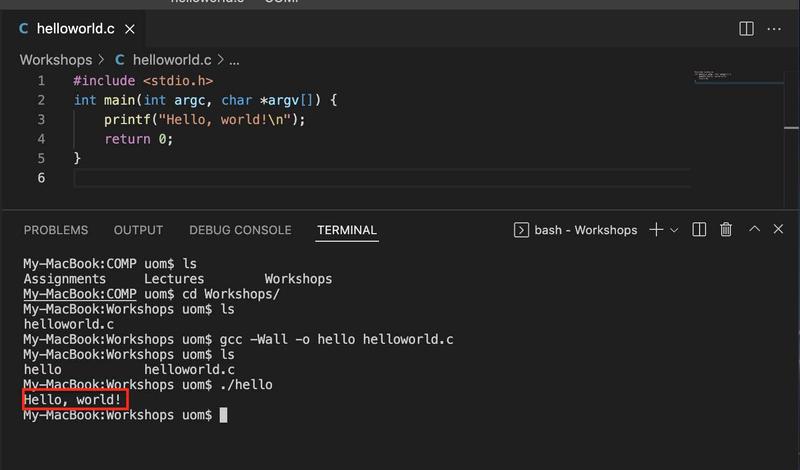Split the terminal pane
The height and width of the screenshot is (470, 800).
(x=700, y=230)
